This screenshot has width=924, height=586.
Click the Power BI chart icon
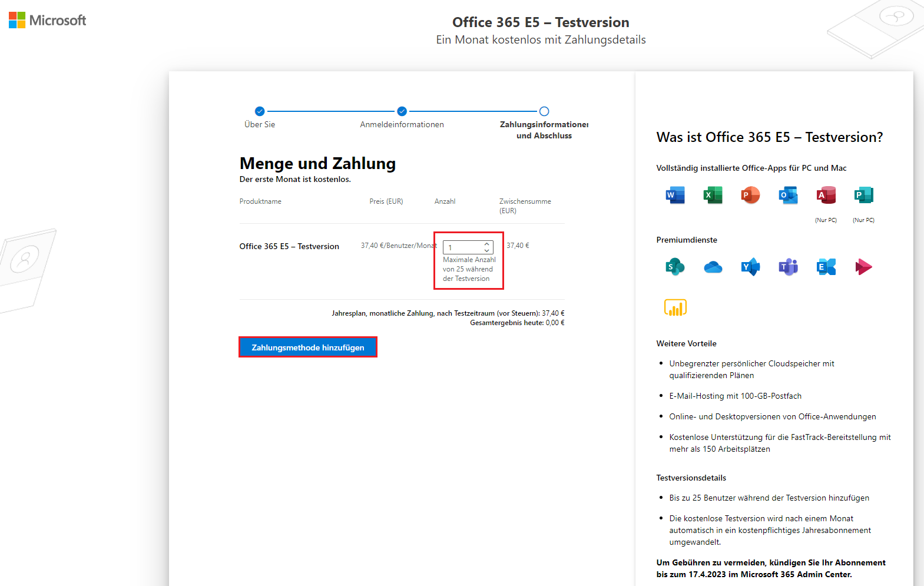click(x=675, y=307)
